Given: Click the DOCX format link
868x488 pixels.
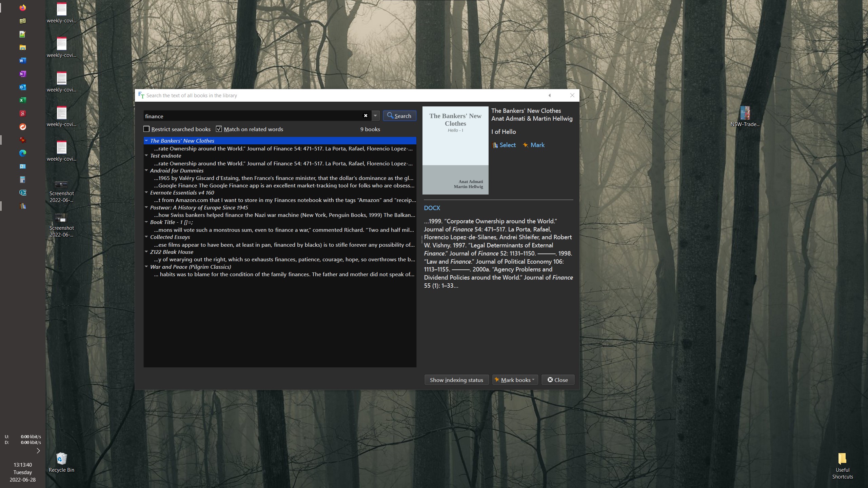Looking at the screenshot, I should 432,208.
